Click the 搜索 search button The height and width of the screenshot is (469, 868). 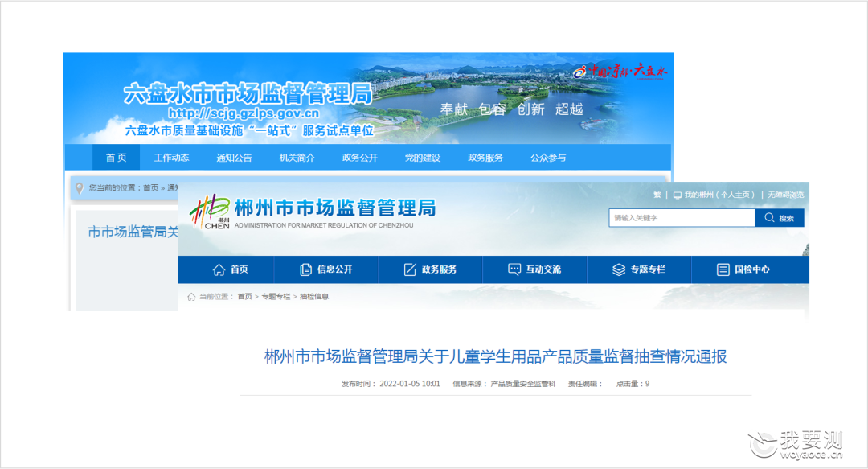click(780, 218)
